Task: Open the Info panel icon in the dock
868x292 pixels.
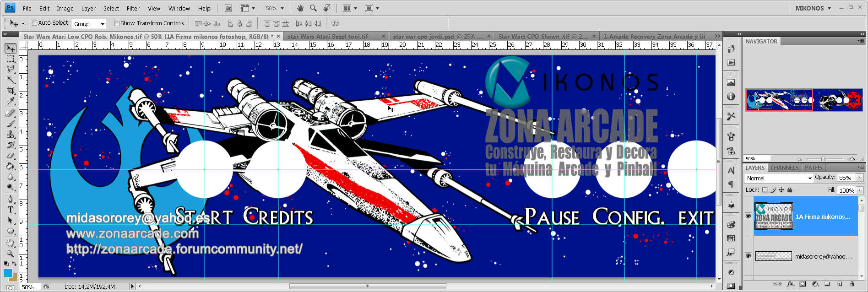Action: click(731, 97)
